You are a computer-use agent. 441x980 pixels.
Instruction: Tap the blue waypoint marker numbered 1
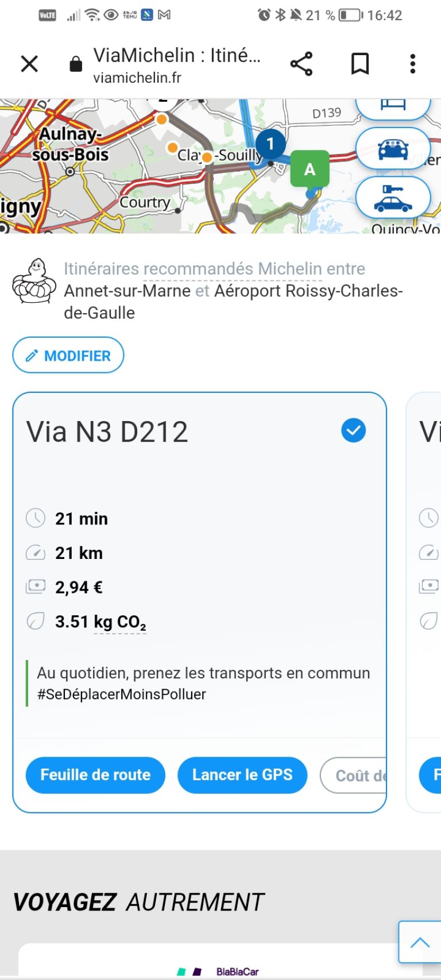tap(270, 144)
